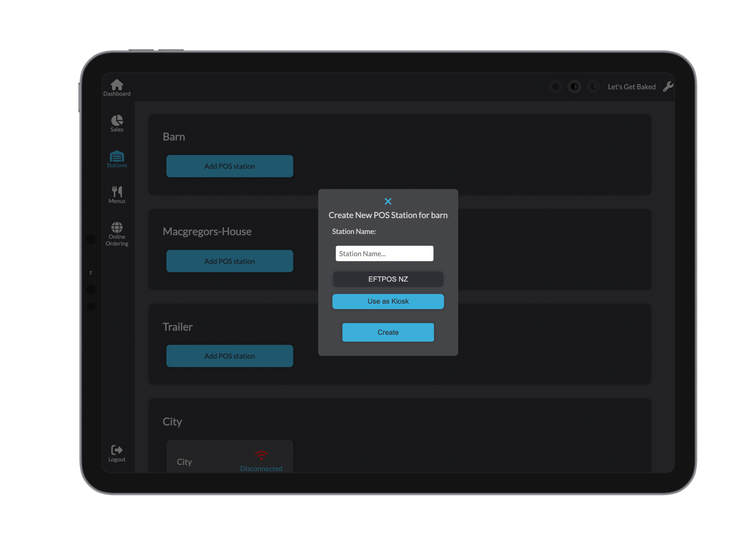Viewport: 756px width, 534px height.
Task: Close the Create New POS Station dialog
Action: (388, 201)
